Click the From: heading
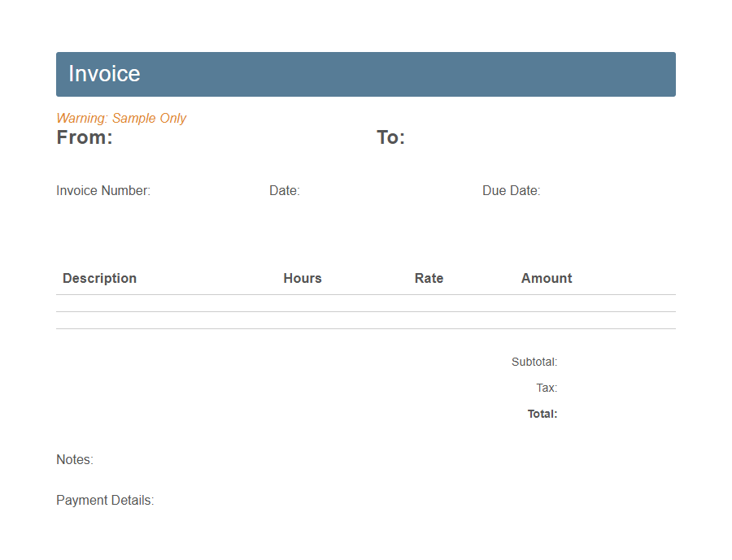 coord(84,137)
